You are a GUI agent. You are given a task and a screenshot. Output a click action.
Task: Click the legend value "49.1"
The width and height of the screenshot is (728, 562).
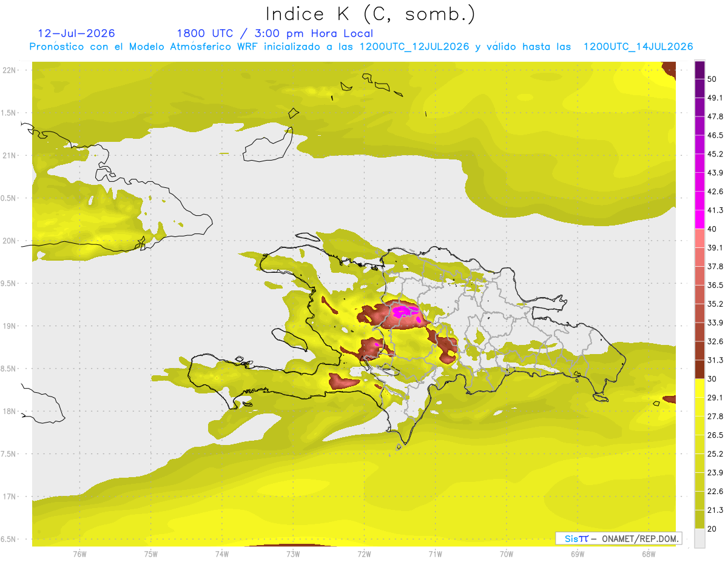pos(715,98)
